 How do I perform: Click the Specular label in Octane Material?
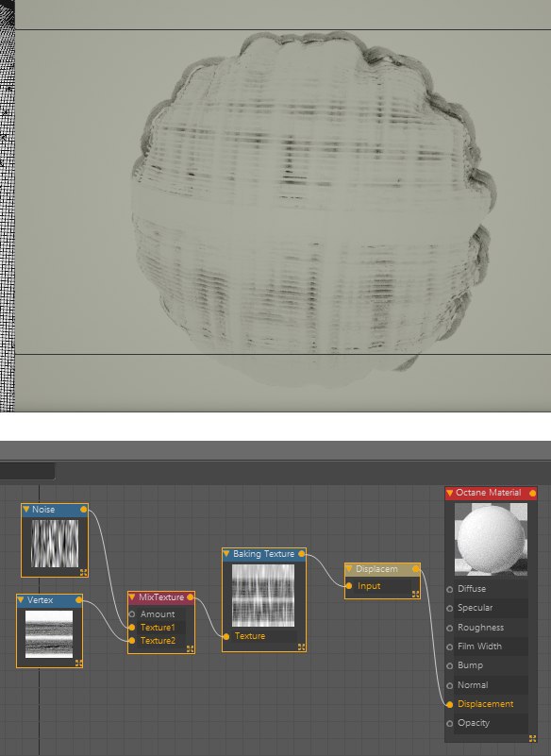click(x=475, y=608)
